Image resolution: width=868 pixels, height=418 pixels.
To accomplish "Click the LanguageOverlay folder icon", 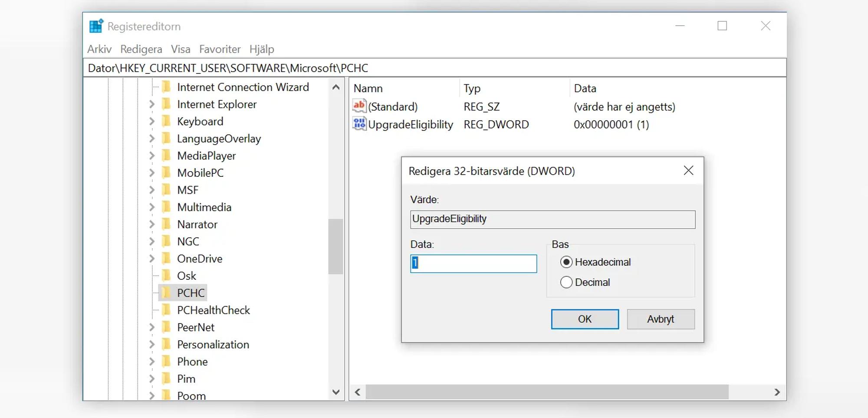I will (x=166, y=139).
